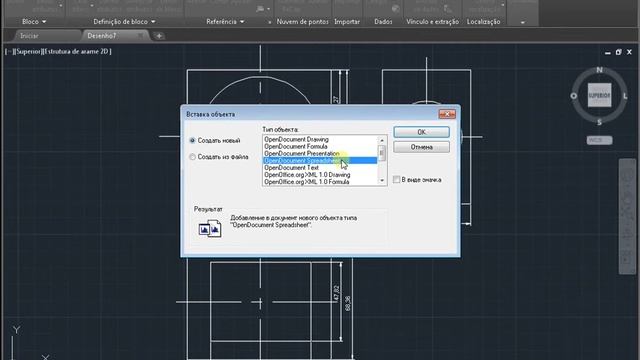Add a new drawing tab with plus
Image resolution: width=640 pixels, height=360 pixels.
[x=159, y=36]
